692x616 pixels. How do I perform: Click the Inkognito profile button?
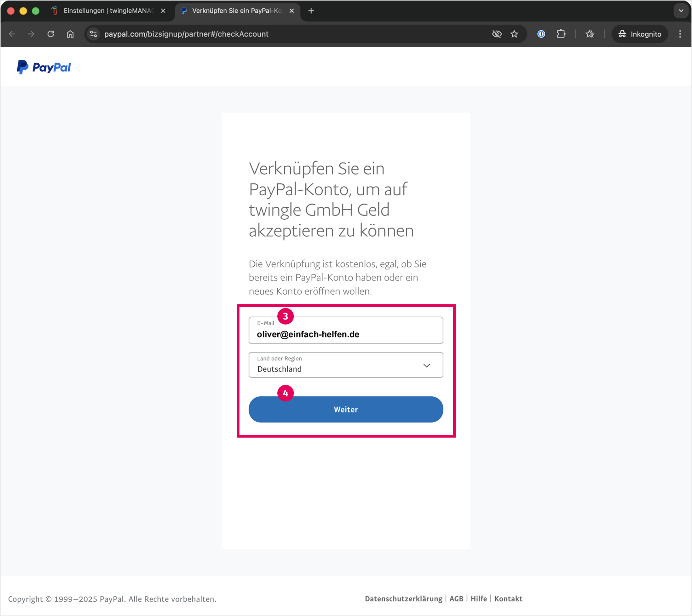(x=640, y=34)
